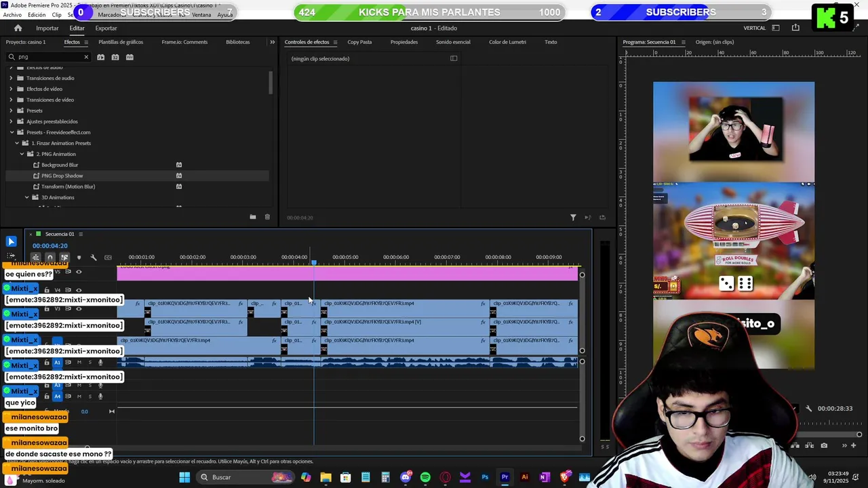This screenshot has height=488, width=868.
Task: Open the Importar workspace
Action: click(x=47, y=28)
